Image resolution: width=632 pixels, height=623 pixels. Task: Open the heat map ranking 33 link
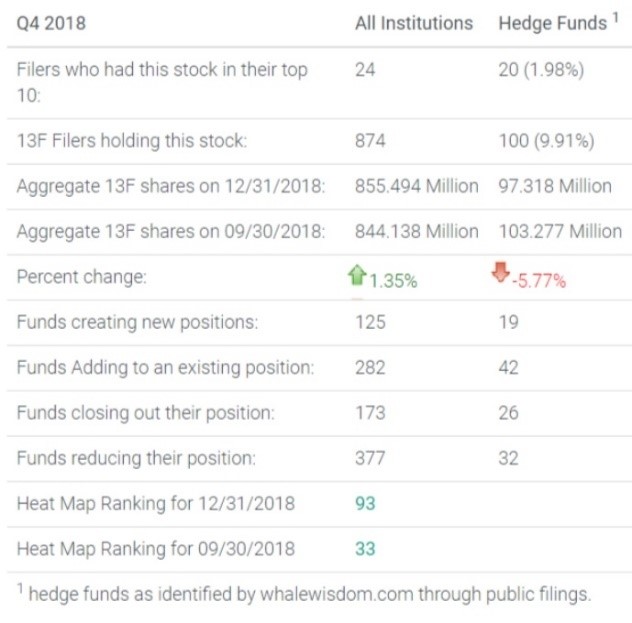(365, 548)
